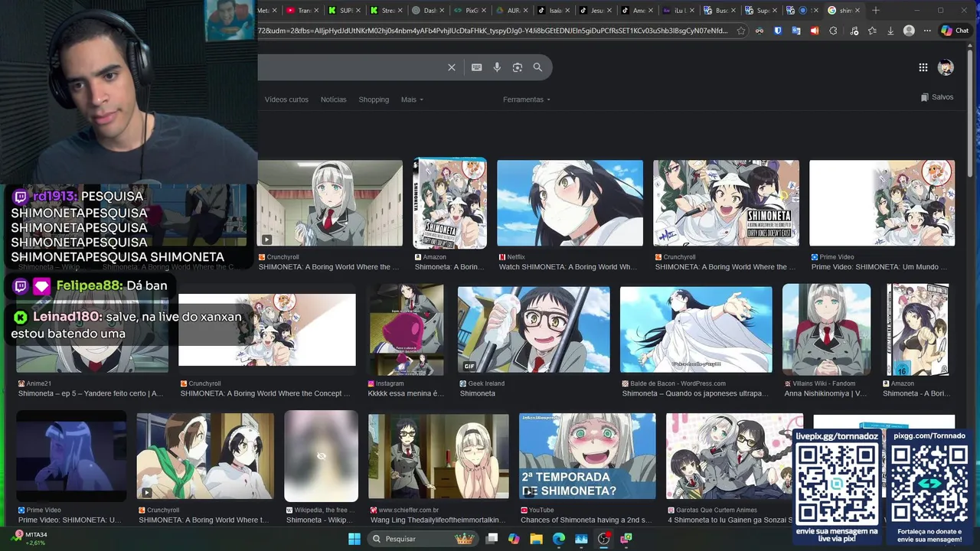Open the Shimoneta – Quando os japoneses ultrapa... link
This screenshot has height=551, width=980.
click(695, 393)
